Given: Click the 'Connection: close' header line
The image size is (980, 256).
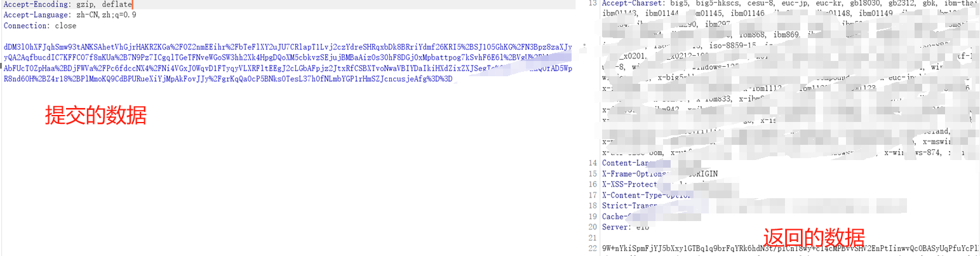Looking at the screenshot, I should (40, 26).
